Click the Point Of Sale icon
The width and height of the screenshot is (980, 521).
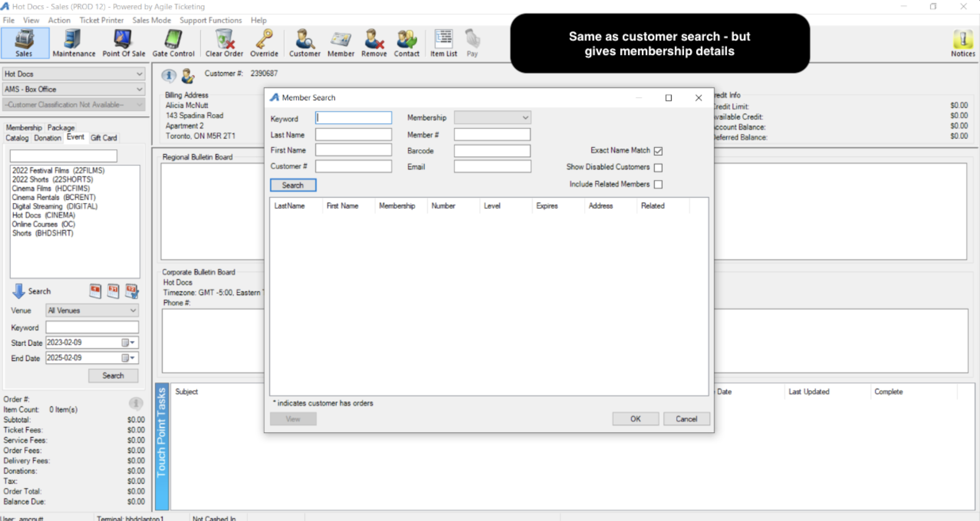click(x=123, y=43)
